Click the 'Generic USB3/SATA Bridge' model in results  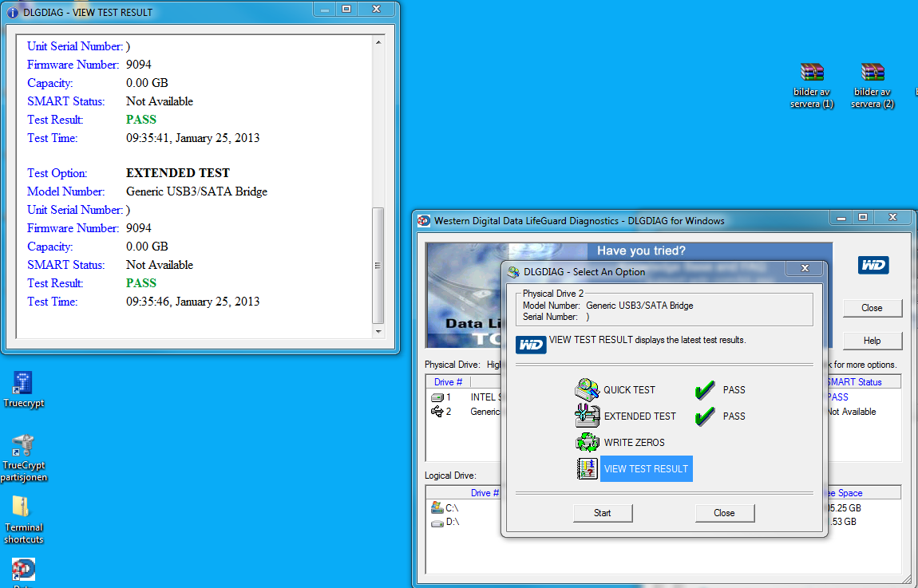coord(196,192)
